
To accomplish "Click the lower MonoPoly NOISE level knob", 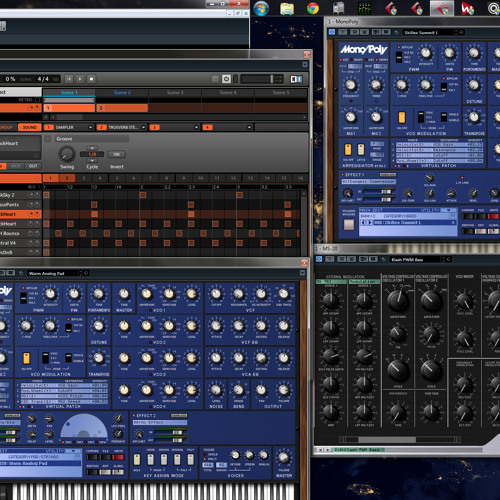I will [x=216, y=390].
